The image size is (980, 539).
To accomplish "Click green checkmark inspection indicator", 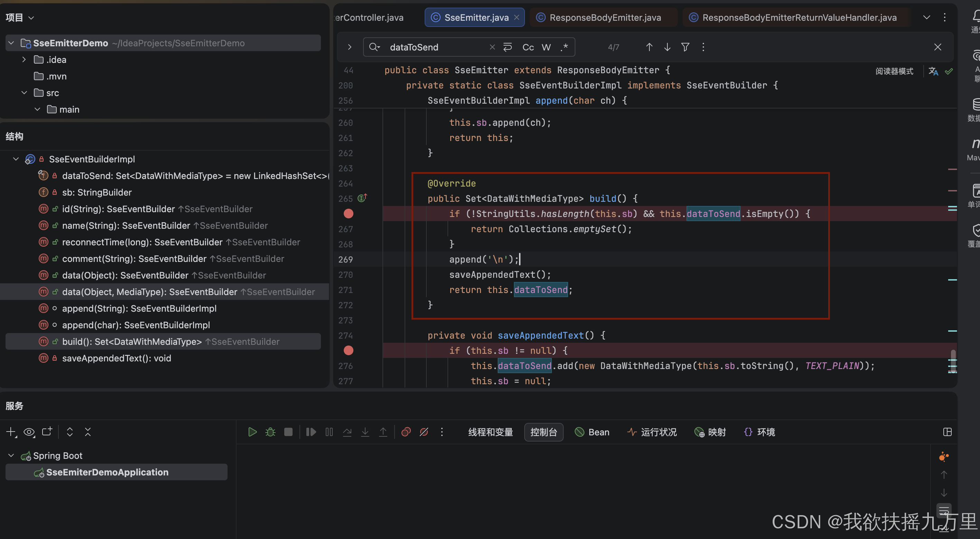I will point(949,71).
